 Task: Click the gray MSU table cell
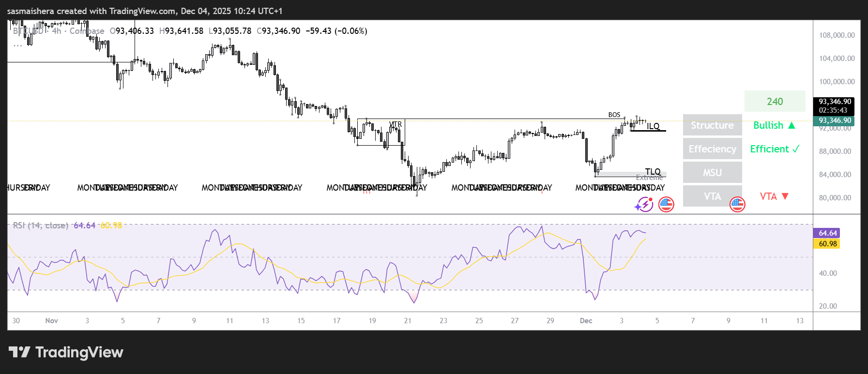click(x=712, y=173)
